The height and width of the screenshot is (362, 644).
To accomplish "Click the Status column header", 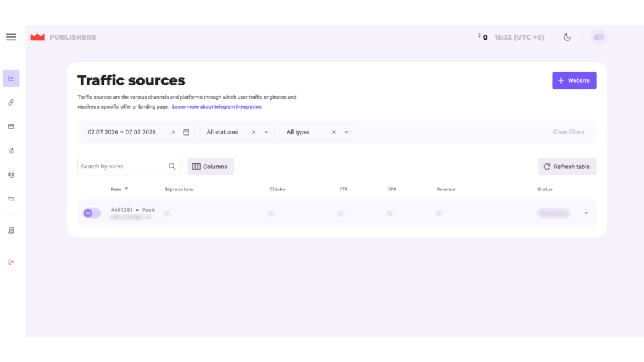I will 545,189.
